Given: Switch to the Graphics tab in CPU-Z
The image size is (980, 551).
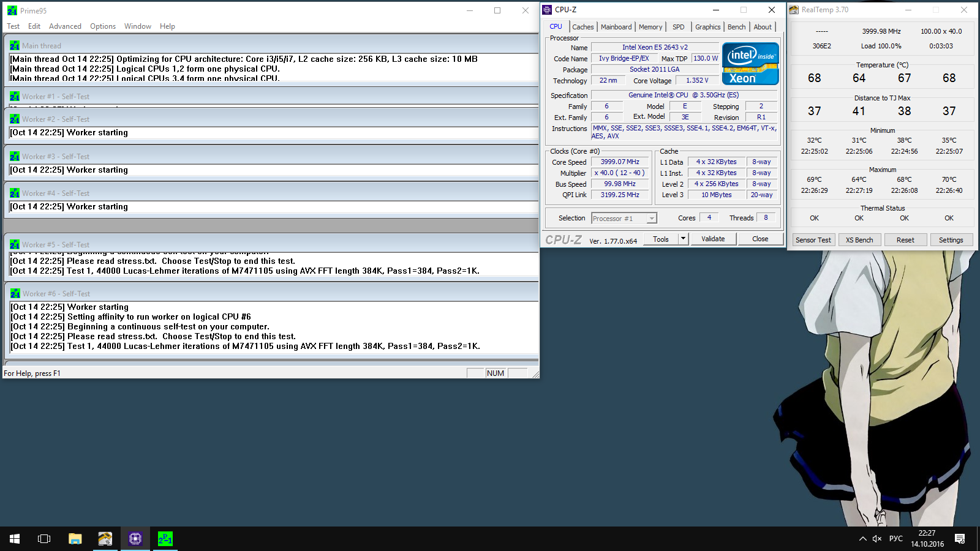Looking at the screenshot, I should click(708, 27).
